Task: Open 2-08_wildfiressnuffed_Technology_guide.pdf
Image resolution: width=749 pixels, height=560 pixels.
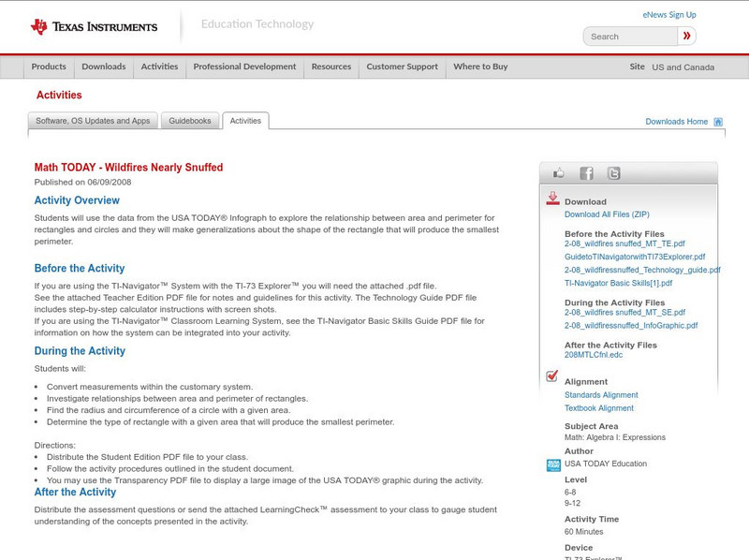Action: (x=642, y=270)
